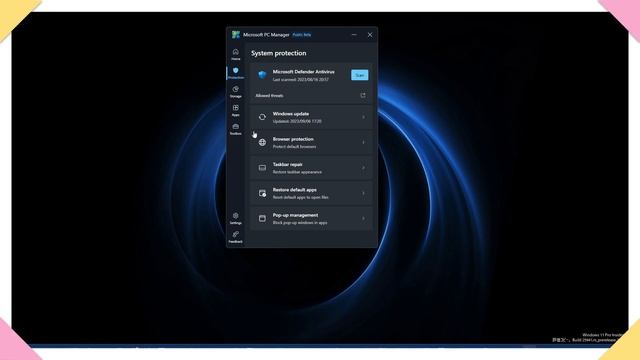Click the System protection heading
The height and width of the screenshot is (360, 640).
click(x=278, y=53)
